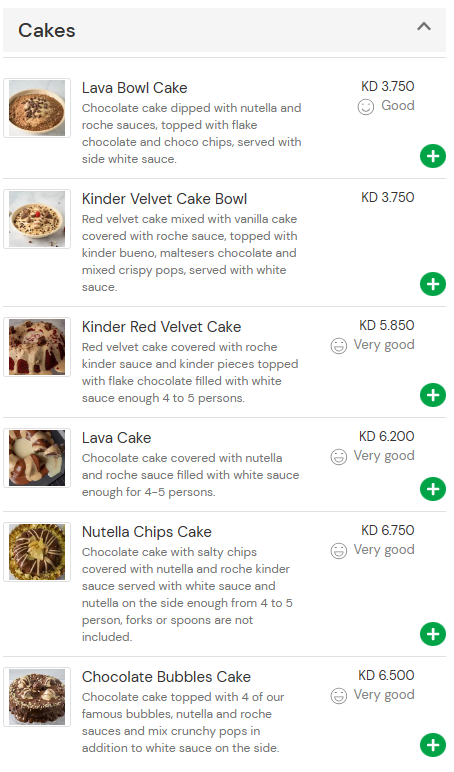View the Kinder Red Velvet Cake picture

click(x=37, y=347)
